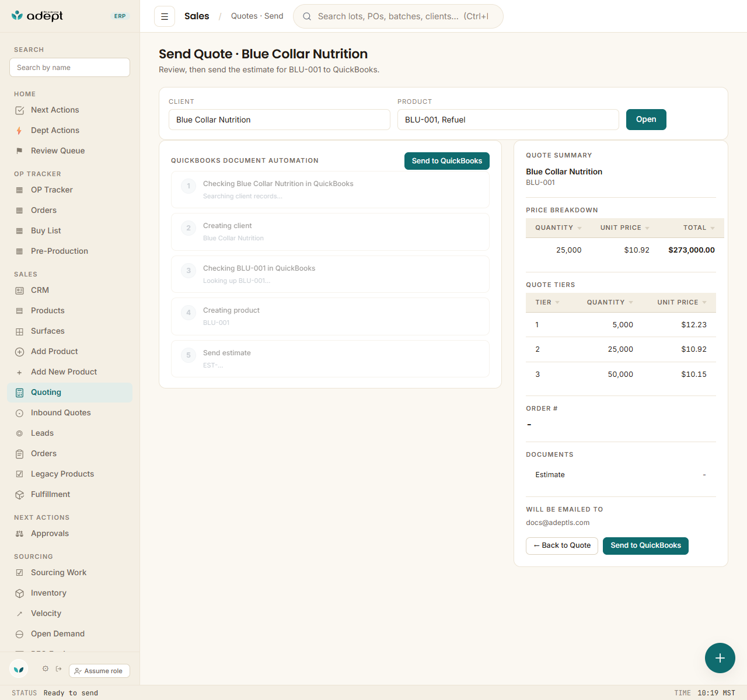This screenshot has width=747, height=700.
Task: Sort by Quantity in Price Breakdown
Action: pos(558,228)
